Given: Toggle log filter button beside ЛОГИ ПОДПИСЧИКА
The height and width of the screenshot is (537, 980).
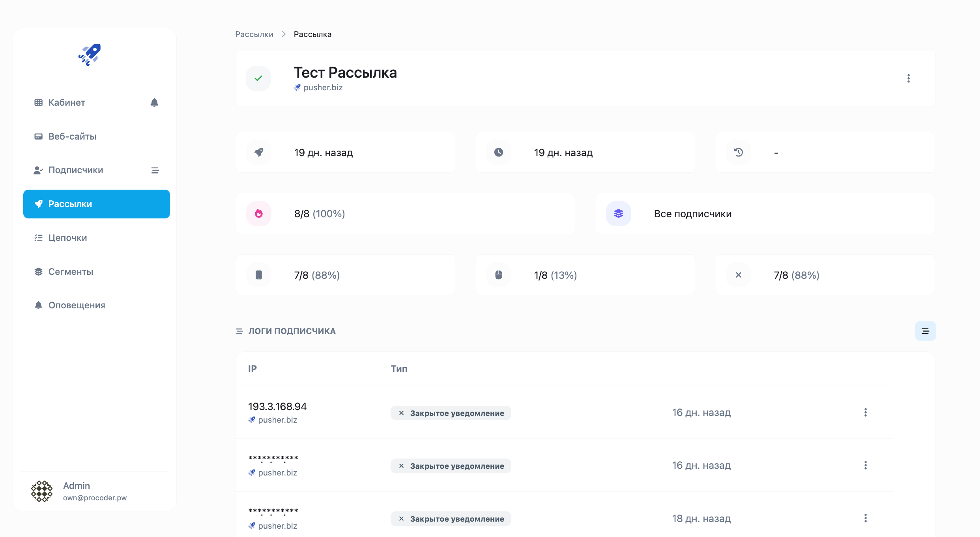Looking at the screenshot, I should point(925,331).
